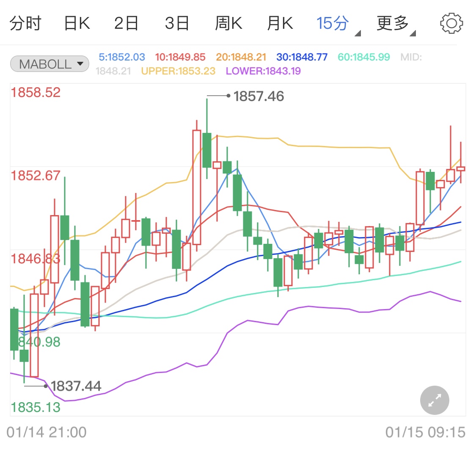Image resolution: width=476 pixels, height=450 pixels.
Task: Click the 5:1852.03 moving average value
Action: (122, 57)
